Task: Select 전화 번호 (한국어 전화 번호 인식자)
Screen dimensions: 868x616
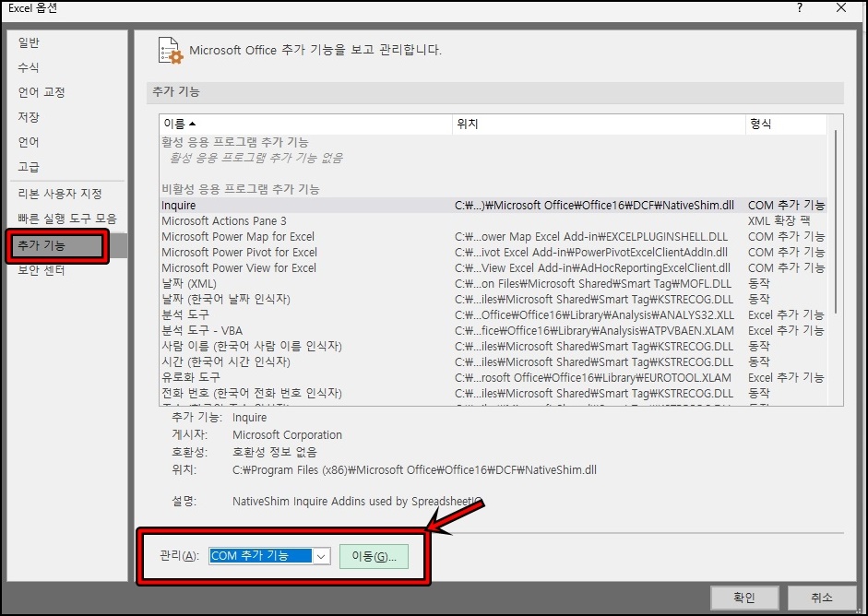Action: (x=493, y=394)
